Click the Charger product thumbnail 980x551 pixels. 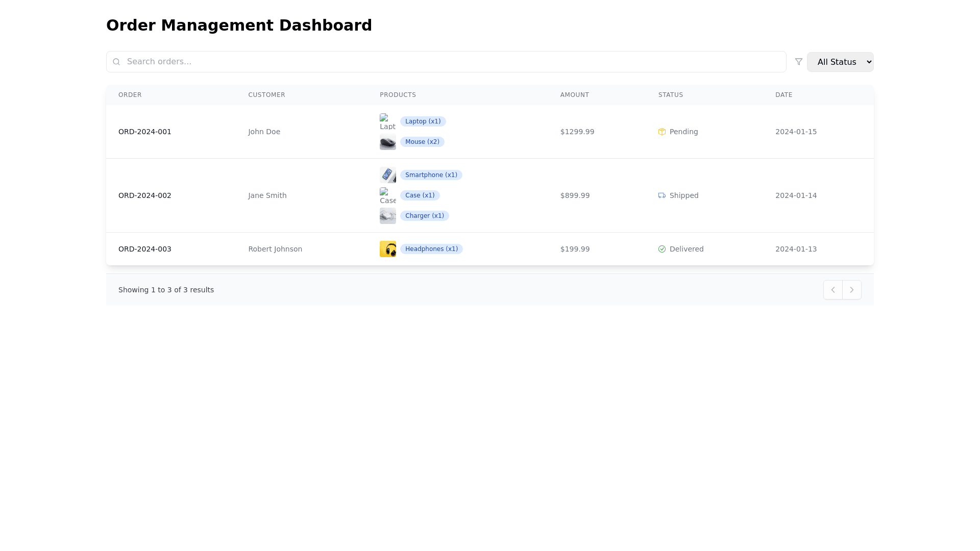(x=388, y=216)
